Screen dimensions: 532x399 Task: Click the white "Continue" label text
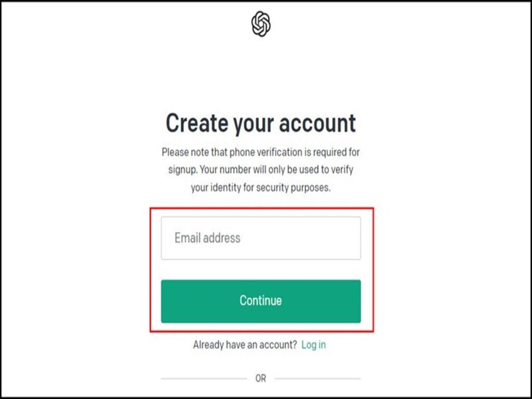point(261,300)
